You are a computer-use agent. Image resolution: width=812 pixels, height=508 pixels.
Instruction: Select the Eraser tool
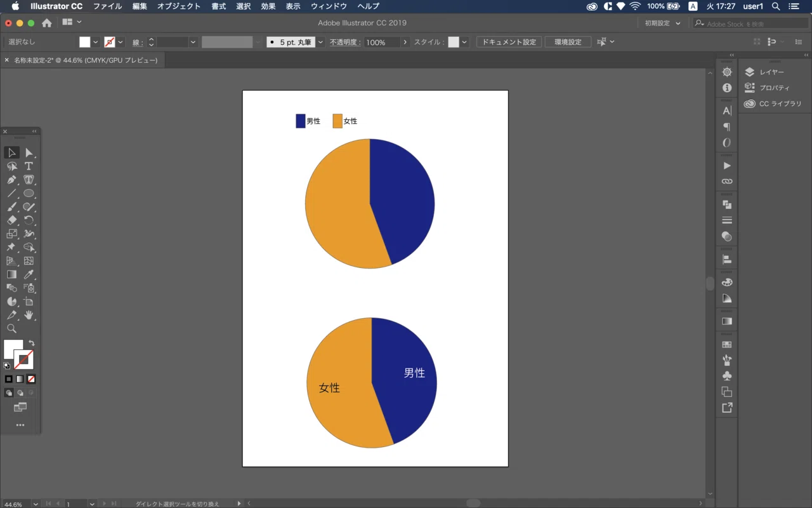(11, 220)
